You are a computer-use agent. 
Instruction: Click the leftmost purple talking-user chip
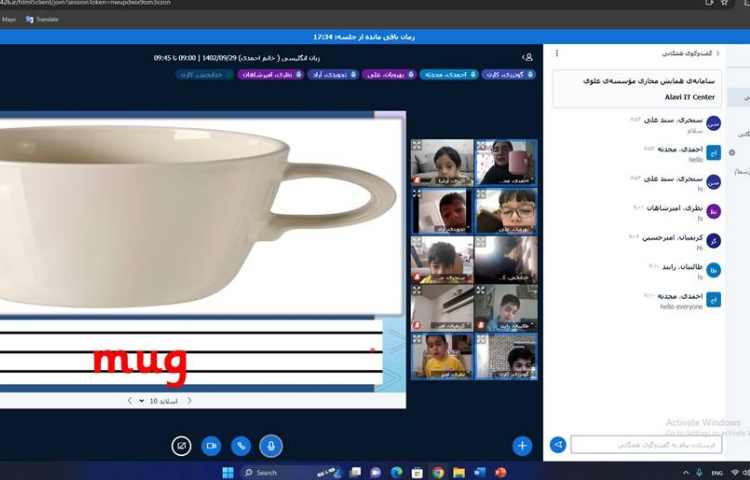(x=271, y=75)
